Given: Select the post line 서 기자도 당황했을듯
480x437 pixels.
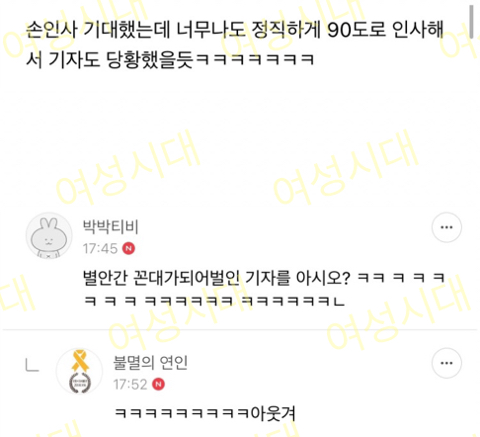Looking at the screenshot, I should point(170,60).
